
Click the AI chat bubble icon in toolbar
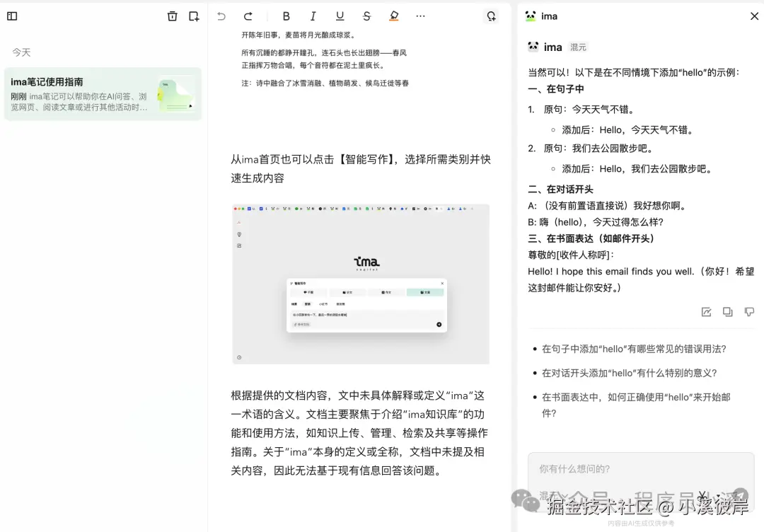[x=491, y=16]
